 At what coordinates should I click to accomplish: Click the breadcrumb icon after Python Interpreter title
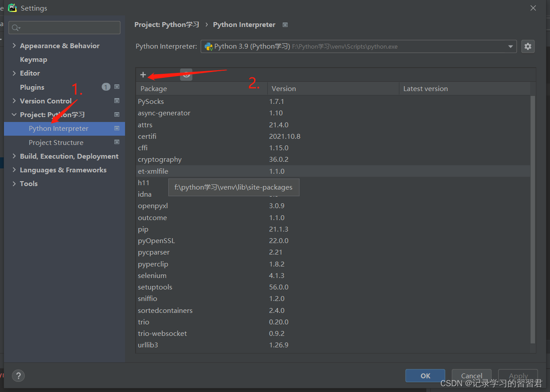285,25
